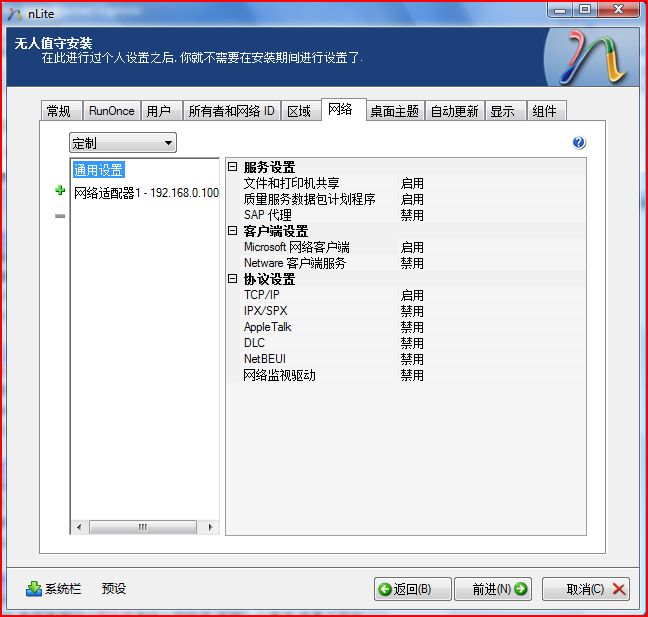This screenshot has height=617, width=648.
Task: Click the 启用 value for 文件和打印机共享
Action: 412,183
